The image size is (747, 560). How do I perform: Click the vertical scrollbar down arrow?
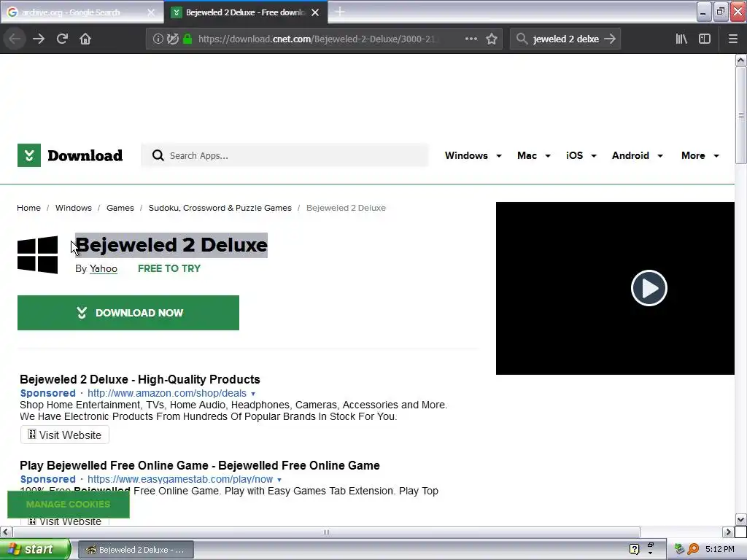tap(740, 519)
